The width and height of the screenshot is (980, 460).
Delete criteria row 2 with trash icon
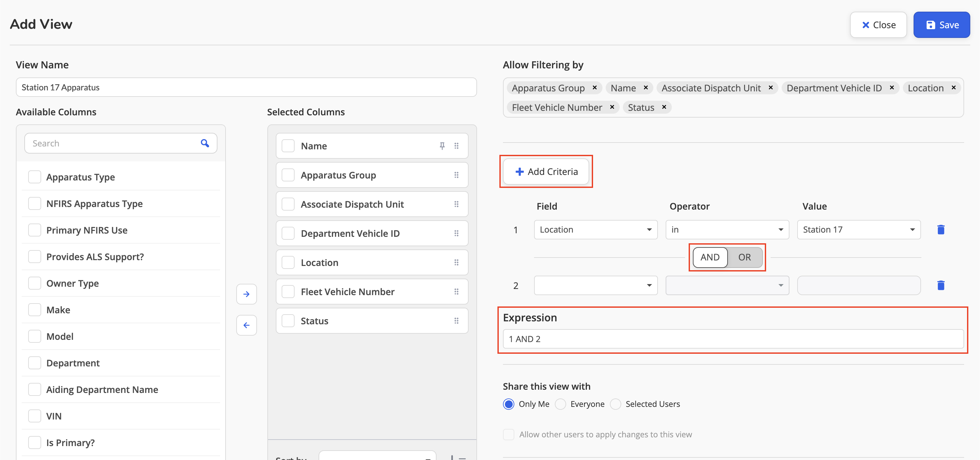pyautogui.click(x=941, y=285)
